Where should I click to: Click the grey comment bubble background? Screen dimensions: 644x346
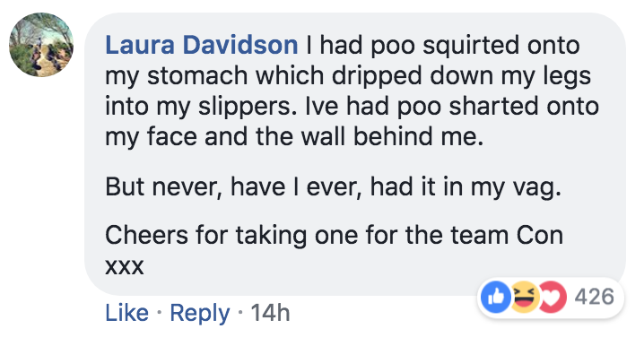coord(355,154)
